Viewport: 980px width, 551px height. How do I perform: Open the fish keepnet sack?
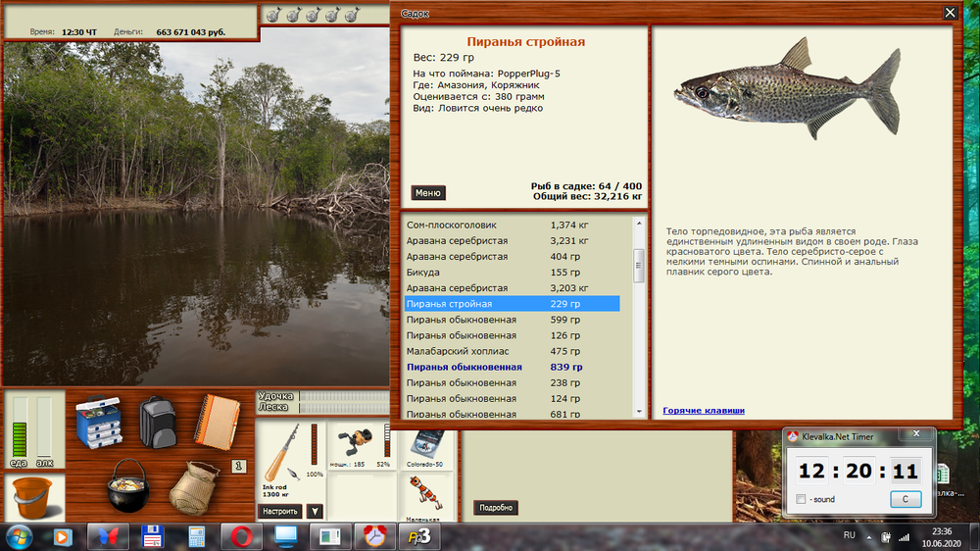click(x=193, y=487)
